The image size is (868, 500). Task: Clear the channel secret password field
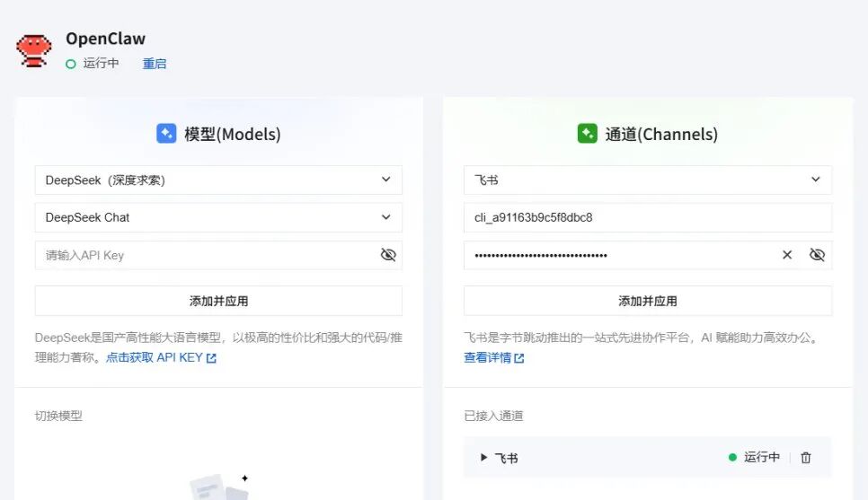787,254
